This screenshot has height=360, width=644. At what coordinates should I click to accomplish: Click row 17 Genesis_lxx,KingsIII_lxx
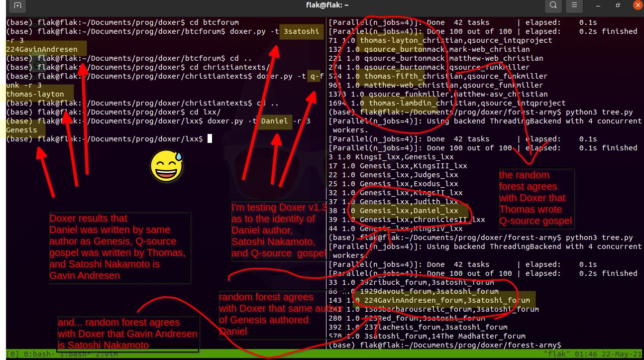(398, 166)
